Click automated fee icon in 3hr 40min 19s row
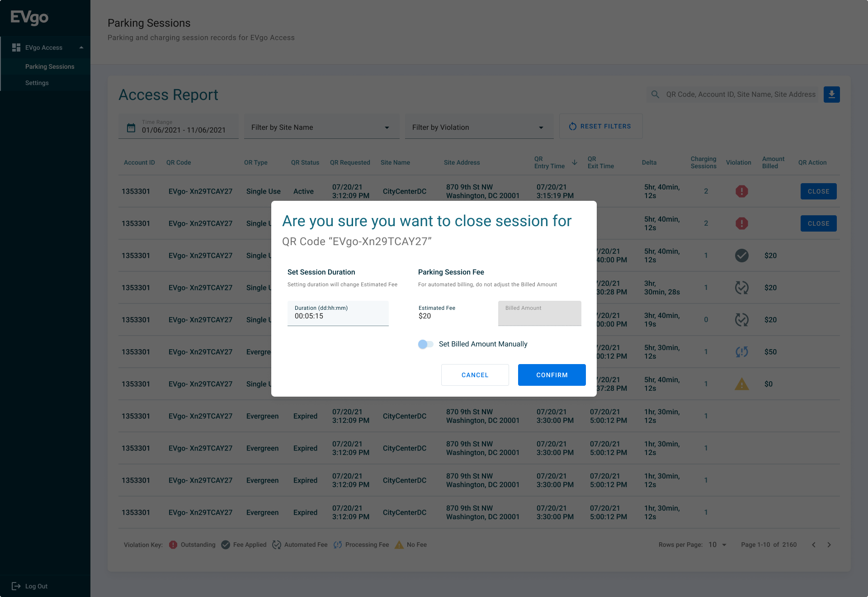The image size is (868, 597). point(741,320)
